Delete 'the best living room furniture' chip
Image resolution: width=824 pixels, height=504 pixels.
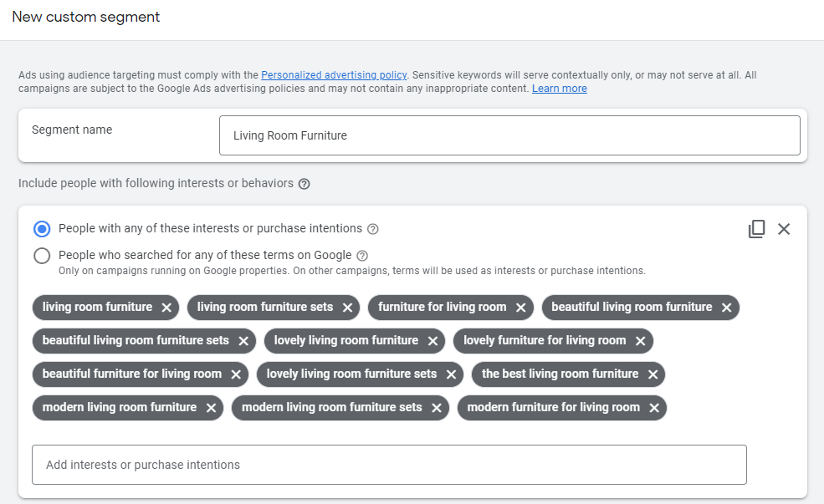coord(653,374)
